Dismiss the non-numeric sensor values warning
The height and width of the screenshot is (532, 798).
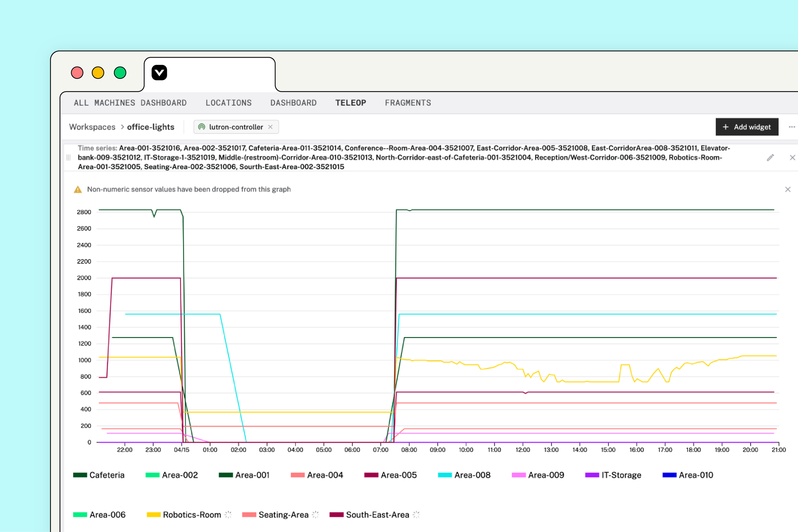[787, 189]
